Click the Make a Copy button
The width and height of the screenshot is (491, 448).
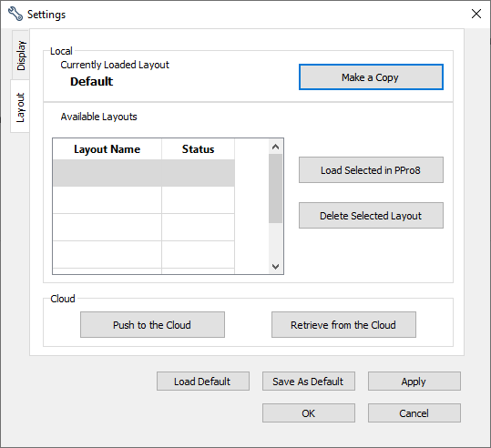[371, 77]
